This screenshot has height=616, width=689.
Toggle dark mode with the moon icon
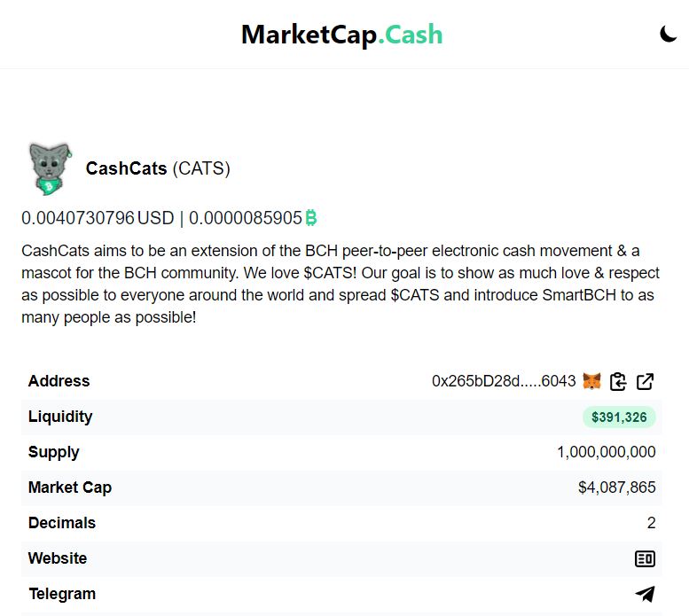click(668, 34)
